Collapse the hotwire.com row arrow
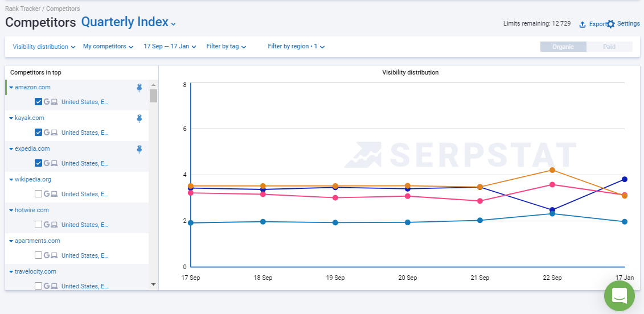Viewport: 644px width, 314px height. coord(11,210)
